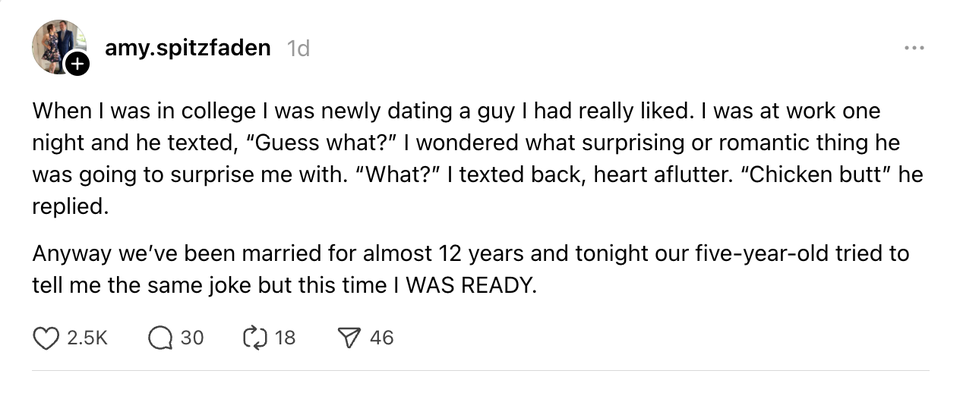Click the 1d post timestamp
Image resolution: width=960 pixels, height=399 pixels.
click(x=298, y=48)
